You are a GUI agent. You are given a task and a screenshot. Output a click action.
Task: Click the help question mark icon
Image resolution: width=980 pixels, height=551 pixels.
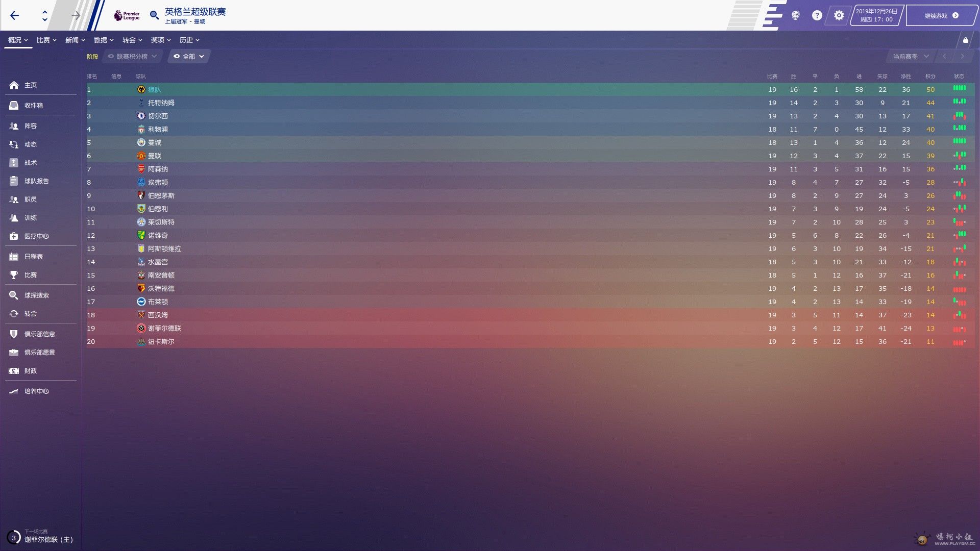point(817,15)
